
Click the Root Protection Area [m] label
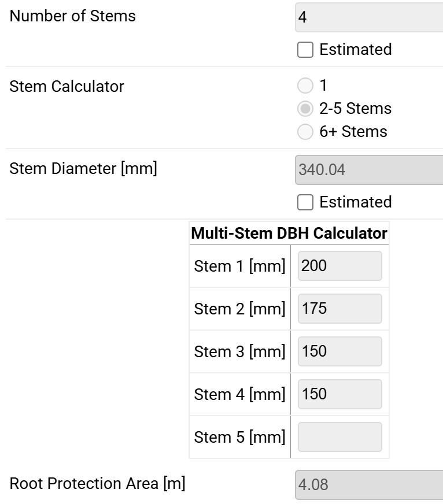(x=98, y=484)
